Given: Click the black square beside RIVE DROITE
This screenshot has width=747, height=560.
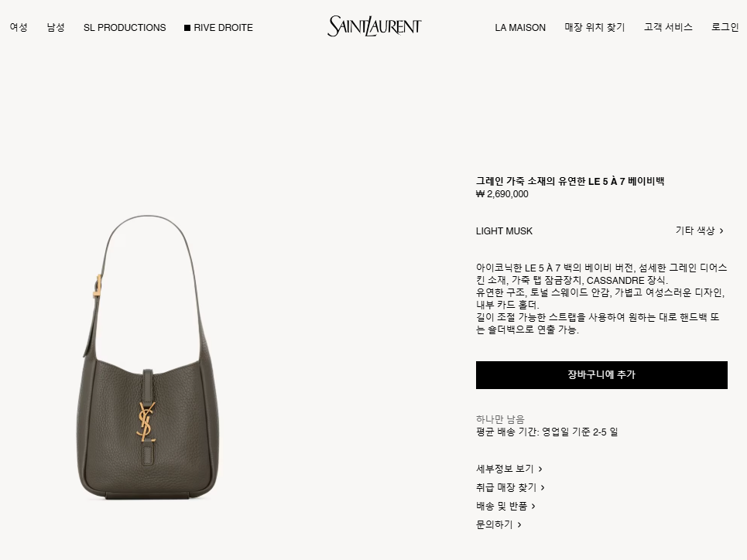Looking at the screenshot, I should (187, 28).
